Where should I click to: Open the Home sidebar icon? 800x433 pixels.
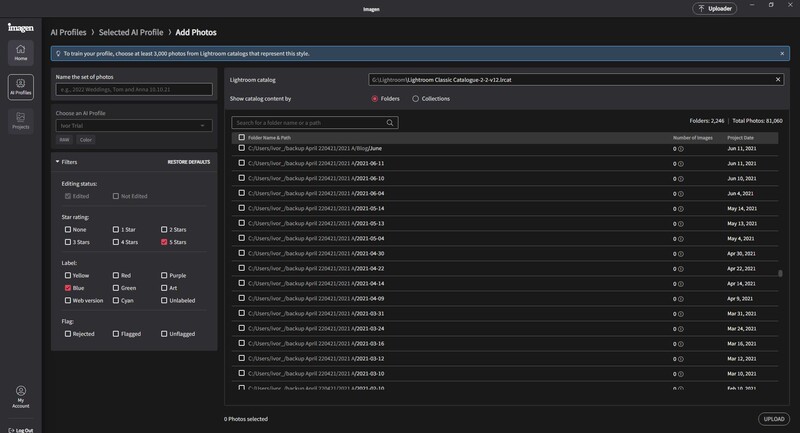coord(20,53)
